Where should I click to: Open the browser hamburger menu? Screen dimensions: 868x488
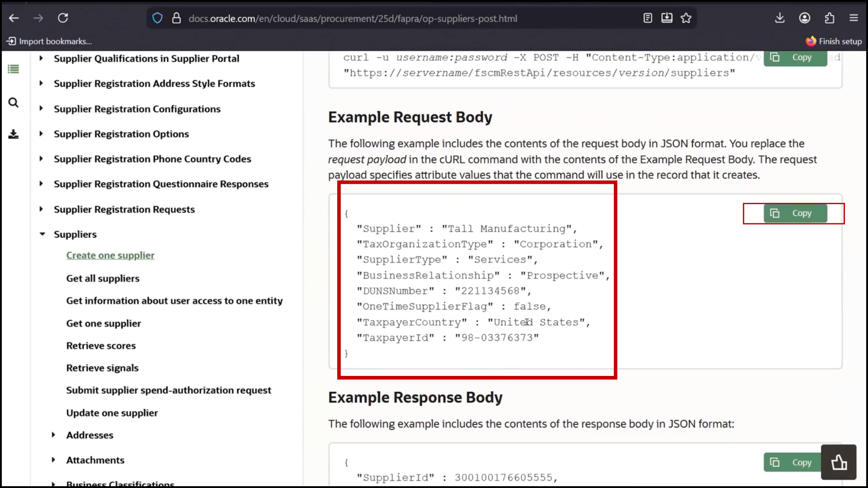pos(854,18)
